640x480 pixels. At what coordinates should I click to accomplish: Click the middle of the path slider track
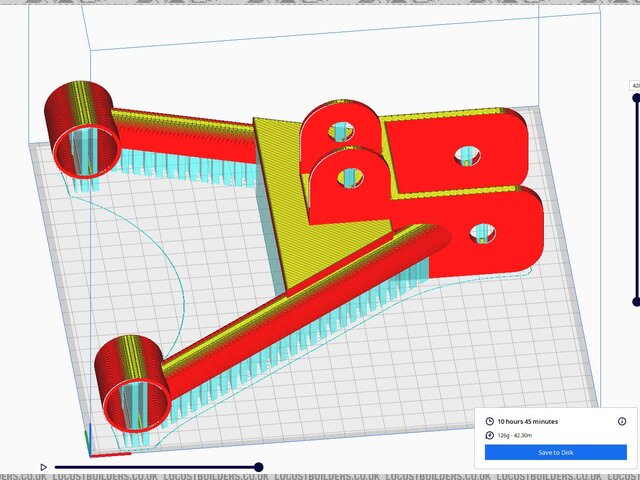[x=155, y=467]
